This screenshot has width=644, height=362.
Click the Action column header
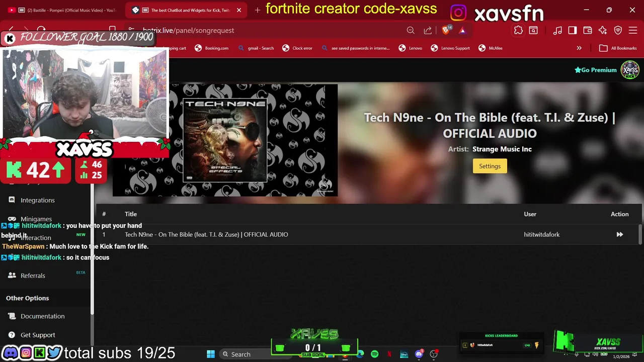pyautogui.click(x=619, y=214)
